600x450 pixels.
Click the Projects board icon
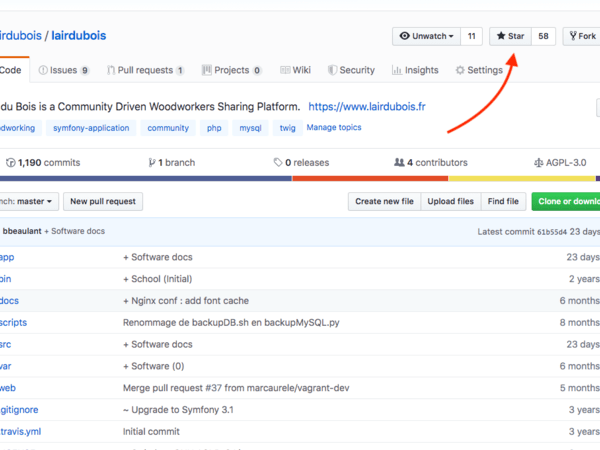(x=206, y=71)
